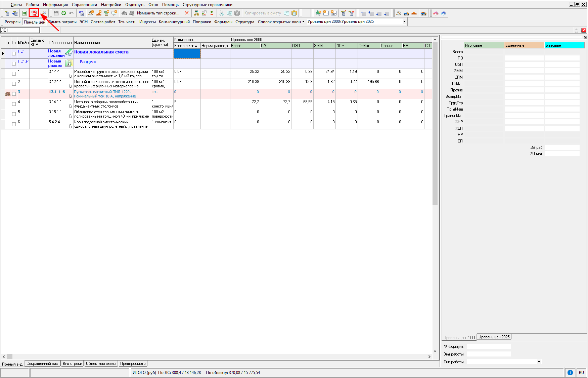Viewport: 588px width, 378px height.
Task: Click the PDF export icon
Action: tap(34, 13)
